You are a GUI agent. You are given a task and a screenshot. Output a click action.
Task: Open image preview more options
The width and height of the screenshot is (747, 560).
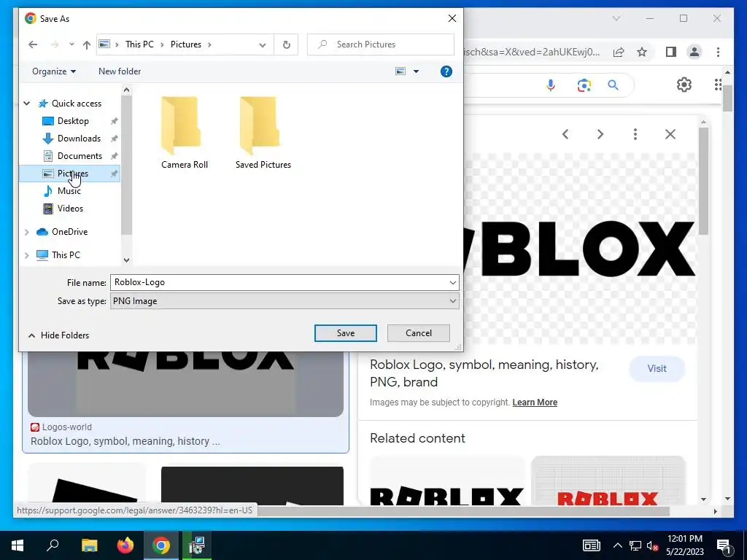(x=635, y=134)
